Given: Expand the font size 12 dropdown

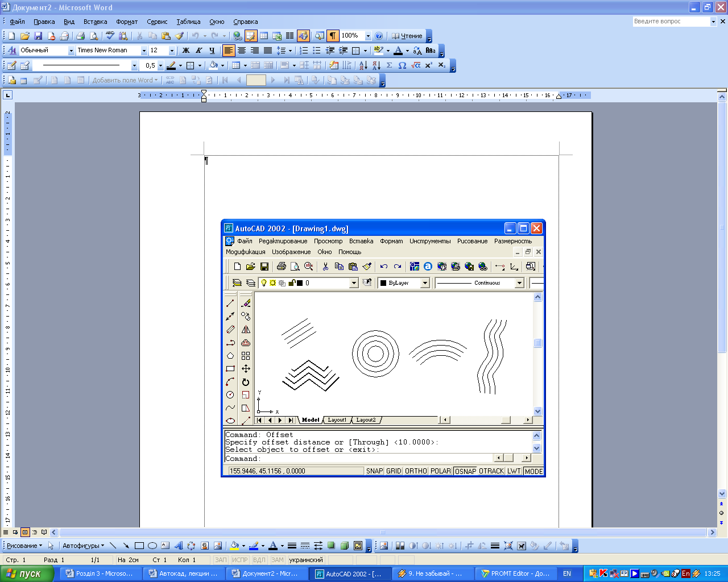Looking at the screenshot, I should [172, 51].
